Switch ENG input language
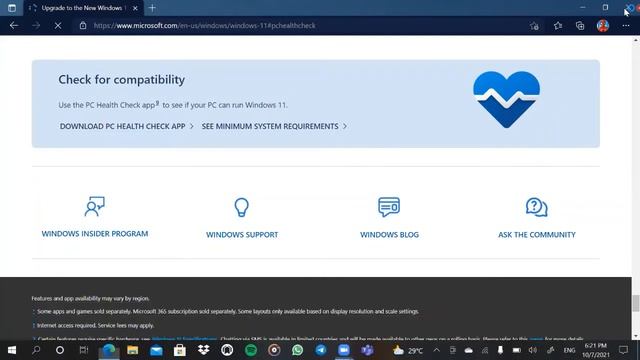This screenshot has width=640, height=360. click(569, 350)
